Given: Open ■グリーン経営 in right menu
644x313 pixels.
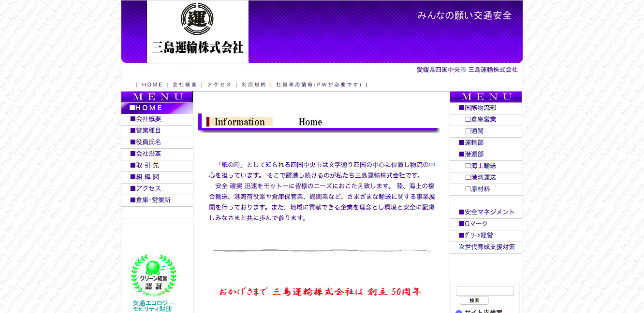Looking at the screenshot, I should (x=486, y=235).
